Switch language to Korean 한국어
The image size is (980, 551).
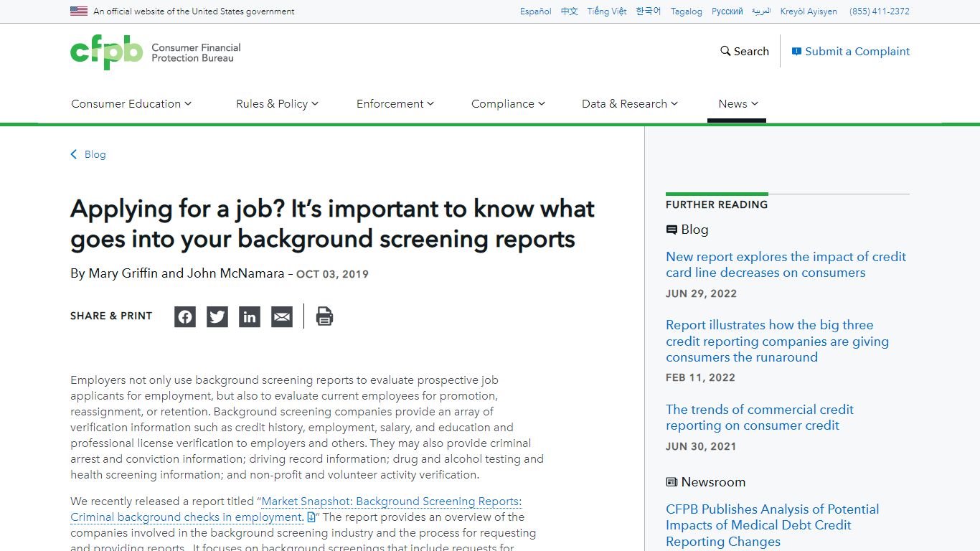point(649,11)
